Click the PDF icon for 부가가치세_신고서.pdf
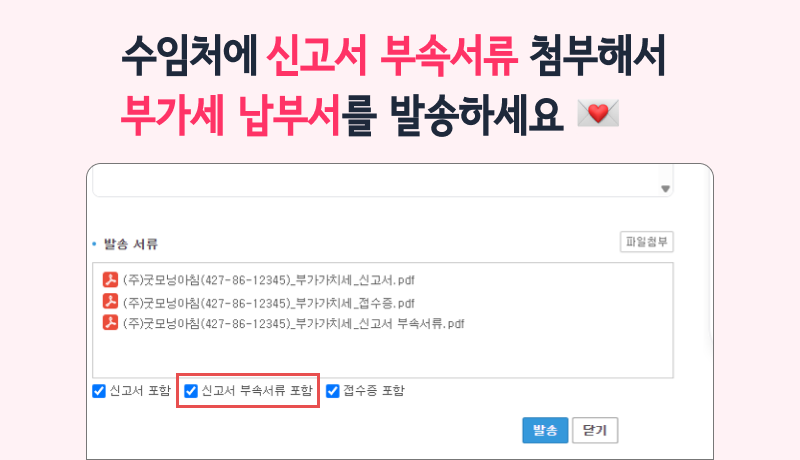The width and height of the screenshot is (800, 460). [110, 279]
